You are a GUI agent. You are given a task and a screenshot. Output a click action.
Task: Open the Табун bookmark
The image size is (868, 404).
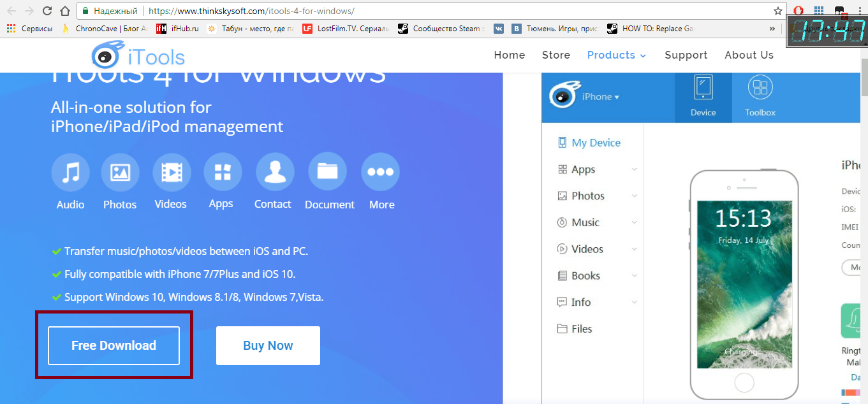click(251, 29)
